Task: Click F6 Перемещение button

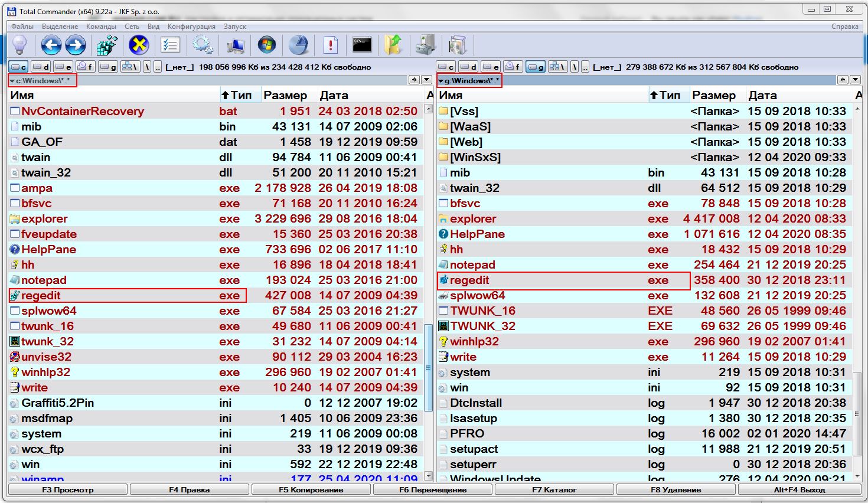Action: point(433,489)
